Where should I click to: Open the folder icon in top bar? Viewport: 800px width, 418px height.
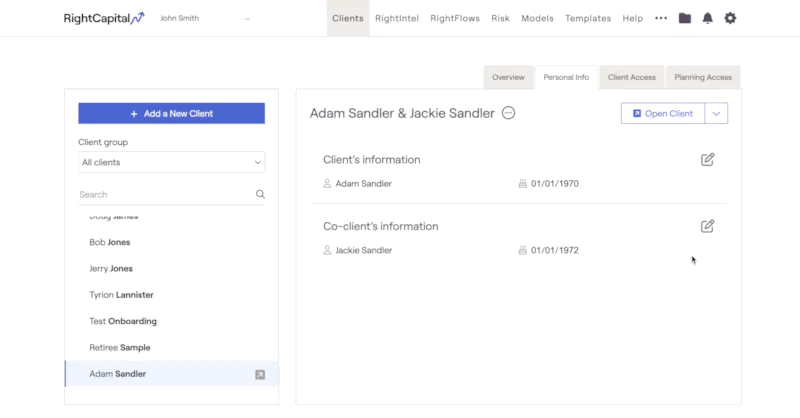click(x=685, y=18)
